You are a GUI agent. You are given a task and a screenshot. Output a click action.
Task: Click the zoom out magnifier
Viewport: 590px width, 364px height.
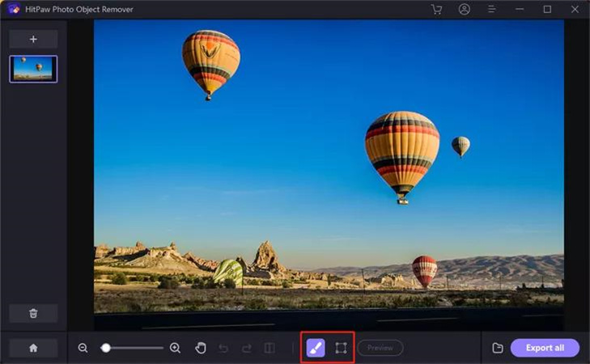[x=83, y=348]
